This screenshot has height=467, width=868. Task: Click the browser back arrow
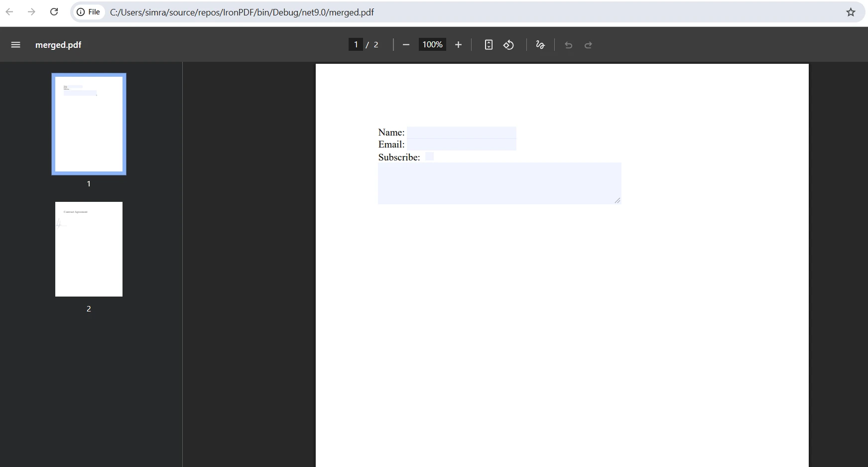tap(9, 12)
